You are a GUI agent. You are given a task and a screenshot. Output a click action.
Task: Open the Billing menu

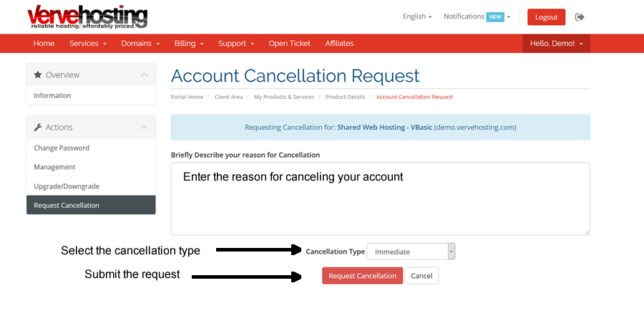point(189,43)
